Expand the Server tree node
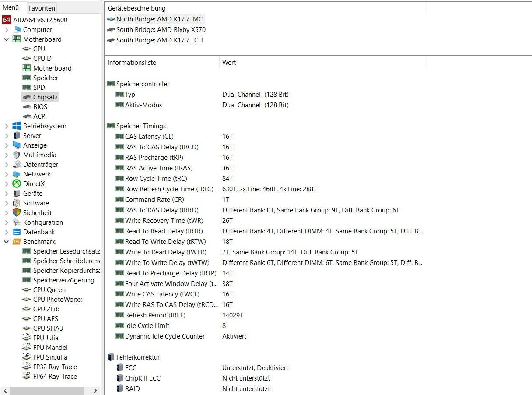This screenshot has height=395, width=532. pos(7,136)
